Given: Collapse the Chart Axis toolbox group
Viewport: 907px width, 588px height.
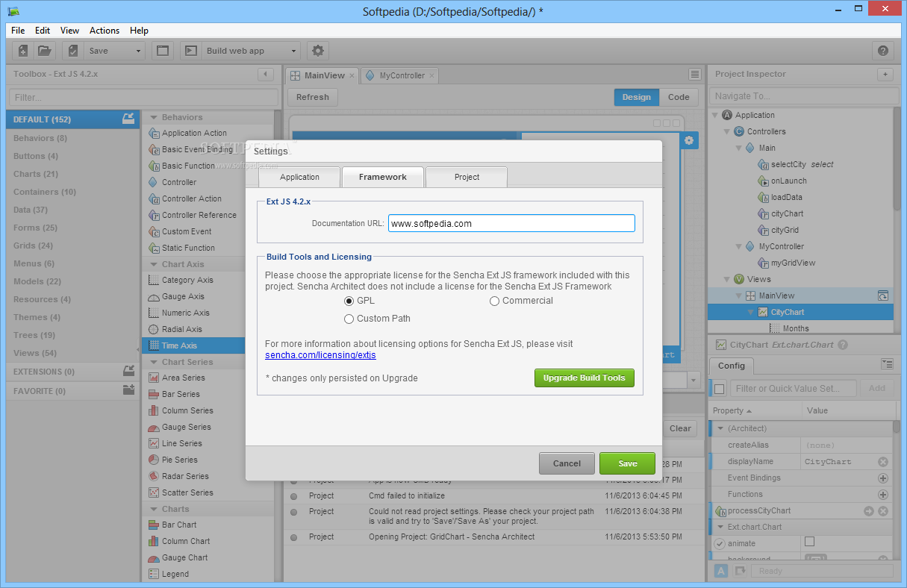Looking at the screenshot, I should 154,264.
